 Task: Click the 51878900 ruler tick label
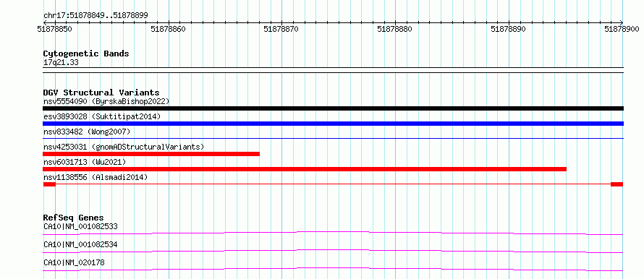(x=622, y=29)
